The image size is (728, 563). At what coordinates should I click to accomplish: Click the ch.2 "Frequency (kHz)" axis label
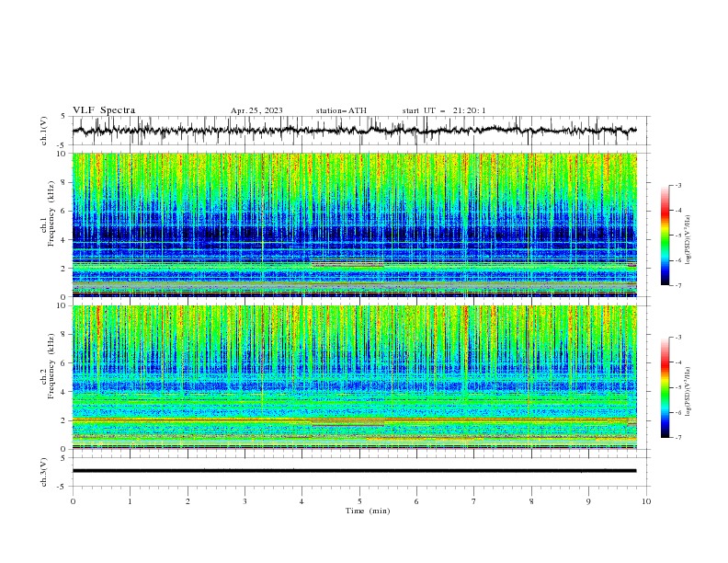pos(51,366)
